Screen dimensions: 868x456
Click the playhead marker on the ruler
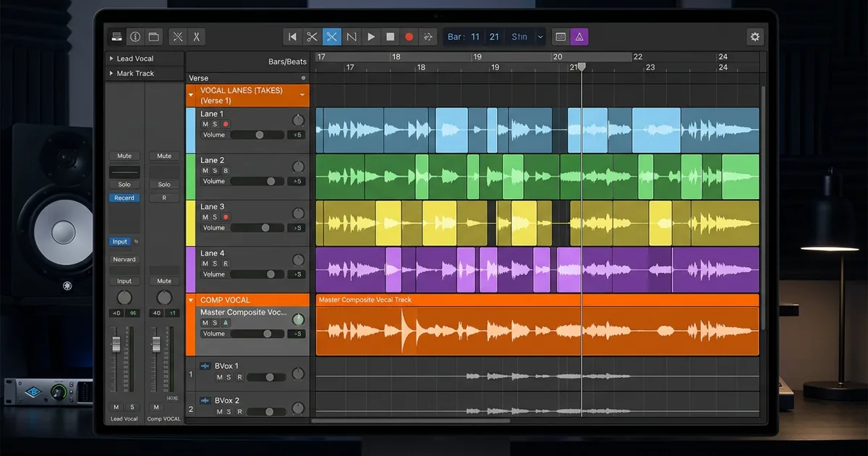click(581, 67)
